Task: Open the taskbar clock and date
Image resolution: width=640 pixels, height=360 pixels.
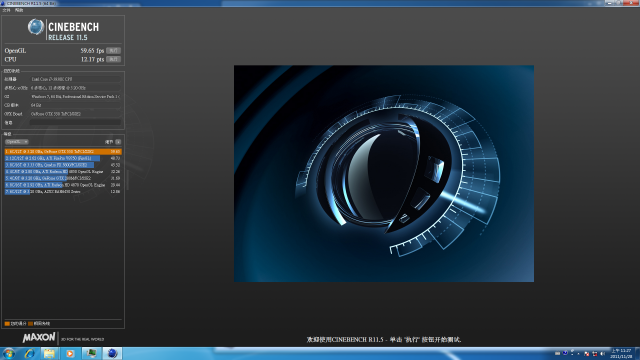Action: click(621, 354)
